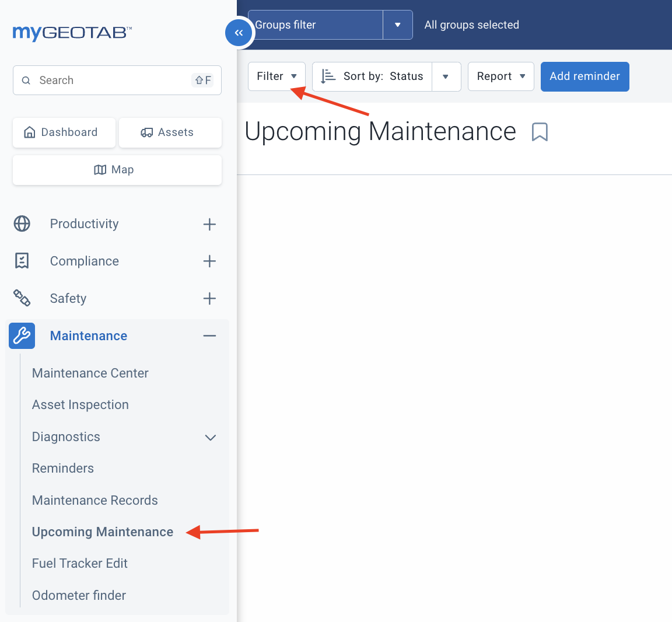Viewport: 672px width, 622px height.
Task: Open Asset Inspection in the menu
Action: tap(80, 405)
